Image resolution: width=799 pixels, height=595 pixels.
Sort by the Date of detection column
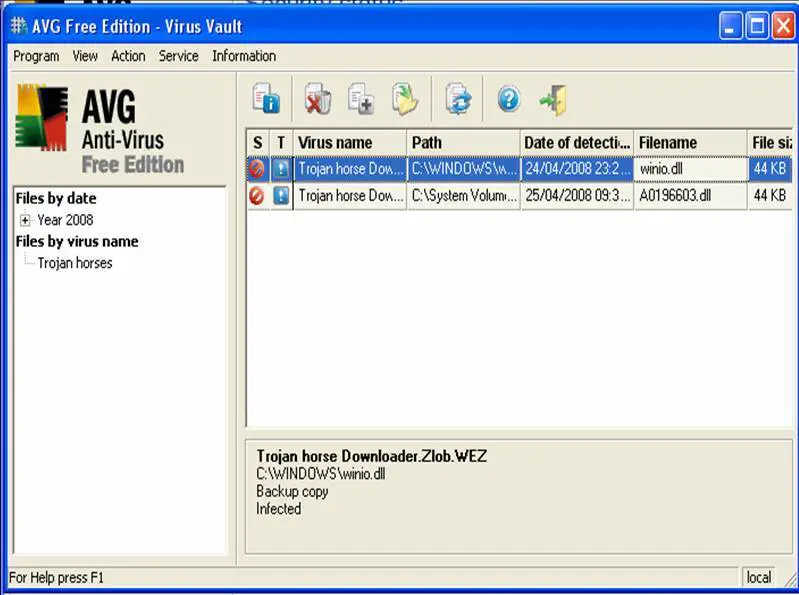tap(576, 143)
